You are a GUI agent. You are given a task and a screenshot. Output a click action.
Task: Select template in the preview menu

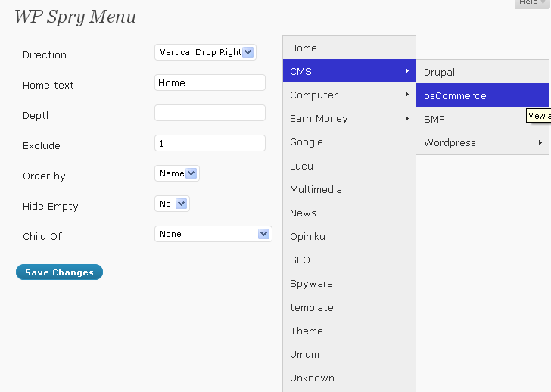coord(349,307)
